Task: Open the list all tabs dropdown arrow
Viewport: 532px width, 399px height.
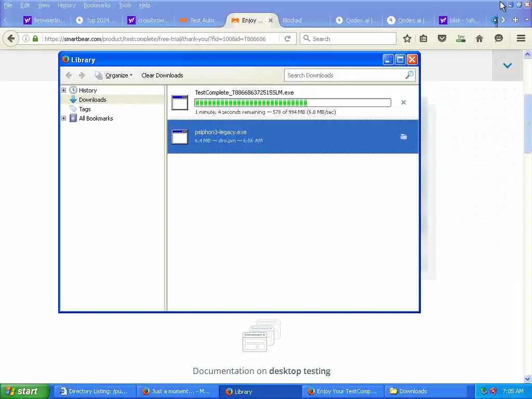Action: [x=527, y=20]
